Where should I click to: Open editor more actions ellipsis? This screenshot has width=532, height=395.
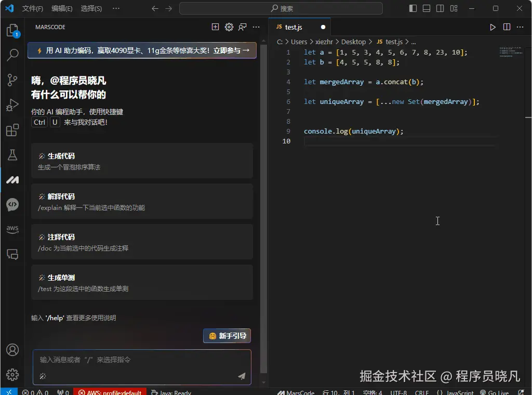(x=520, y=27)
